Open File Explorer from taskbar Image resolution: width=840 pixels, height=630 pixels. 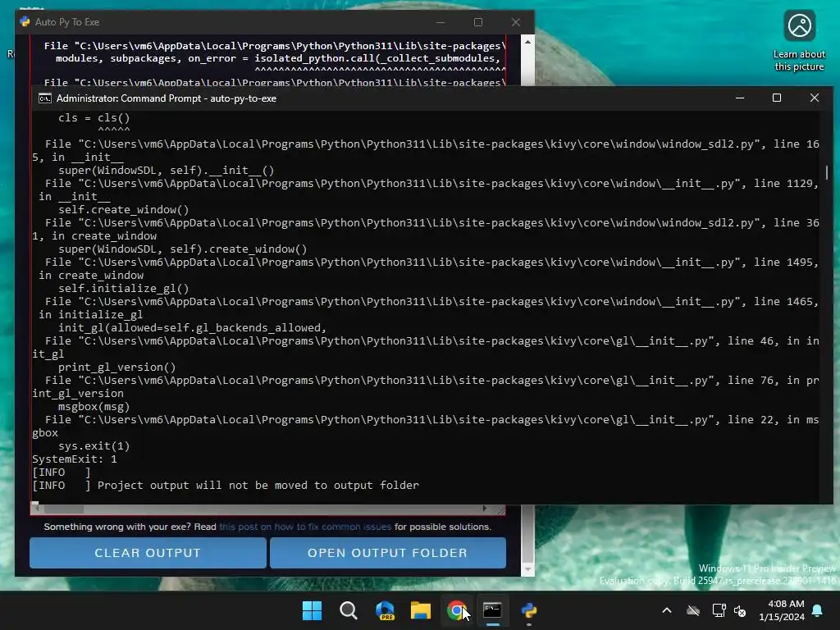[421, 610]
